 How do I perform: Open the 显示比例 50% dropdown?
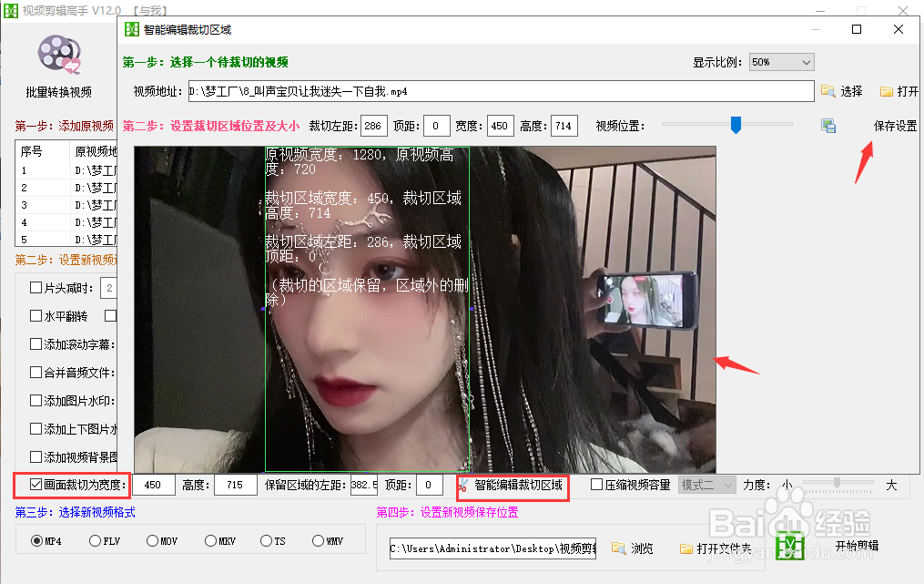781,62
